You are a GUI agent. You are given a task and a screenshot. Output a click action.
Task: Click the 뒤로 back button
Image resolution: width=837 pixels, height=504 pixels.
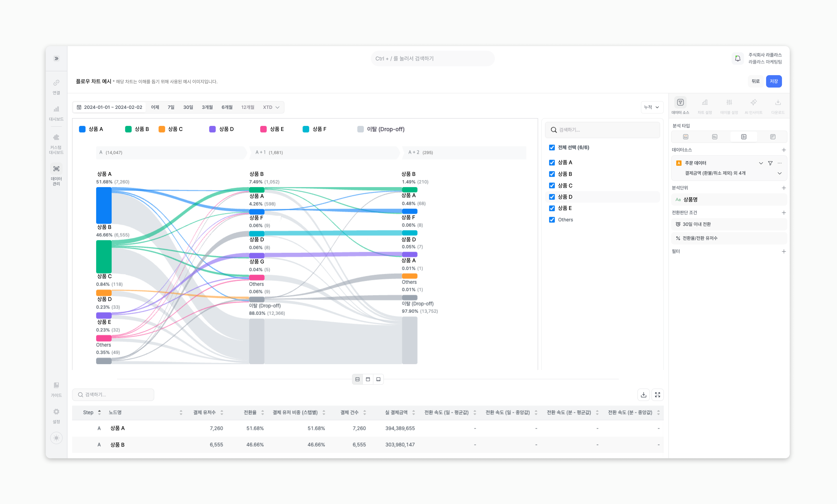[755, 81]
